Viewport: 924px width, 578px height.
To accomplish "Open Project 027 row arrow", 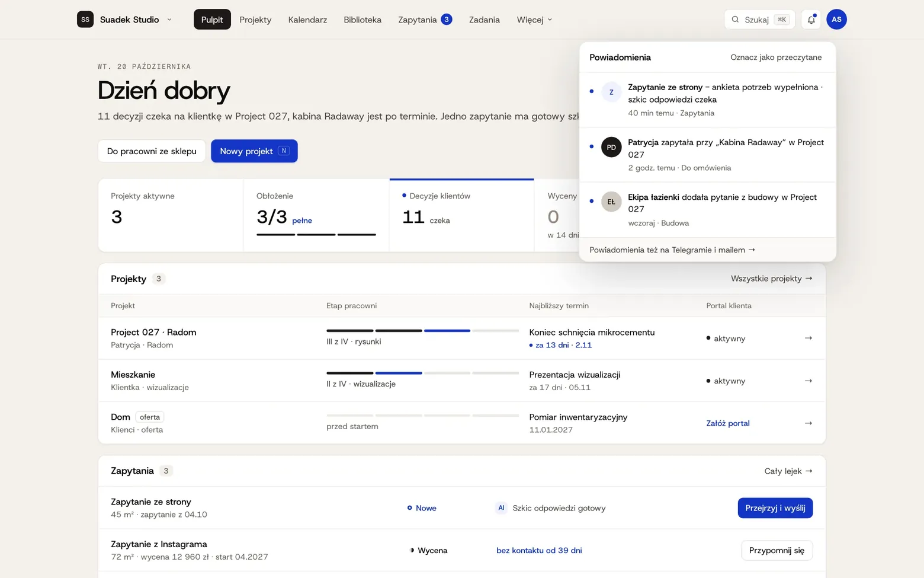I will tap(808, 338).
